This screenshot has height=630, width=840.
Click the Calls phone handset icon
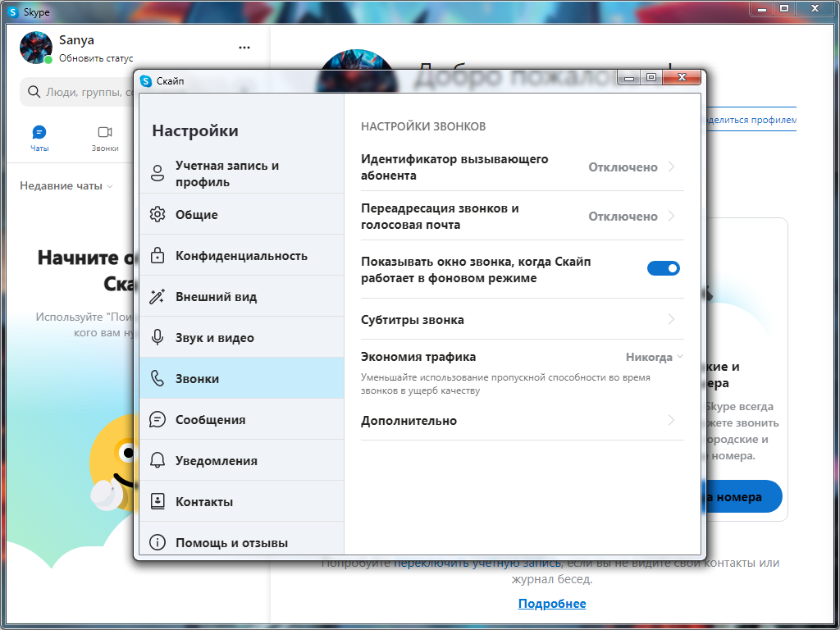click(157, 378)
